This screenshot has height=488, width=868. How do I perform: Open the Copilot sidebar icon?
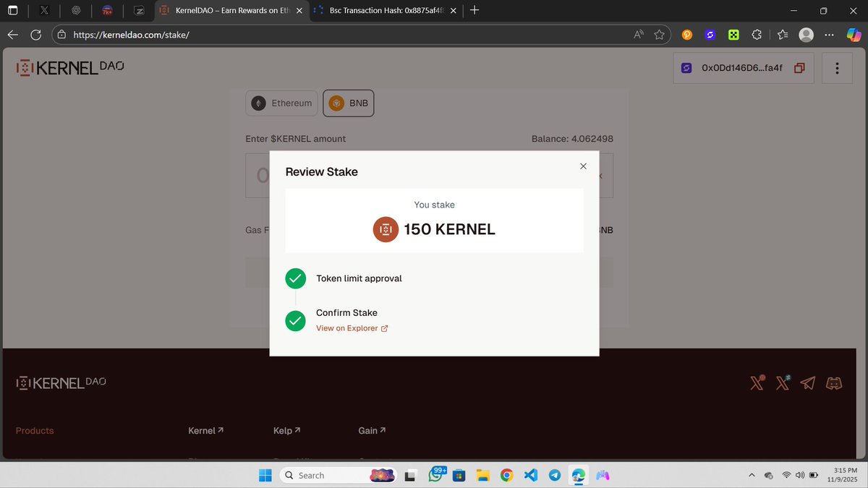854,34
